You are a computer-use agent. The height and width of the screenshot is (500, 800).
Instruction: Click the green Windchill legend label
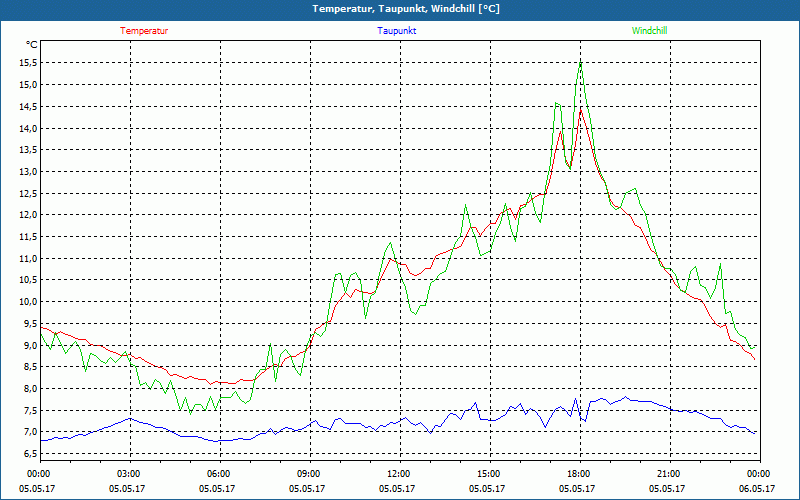(649, 31)
